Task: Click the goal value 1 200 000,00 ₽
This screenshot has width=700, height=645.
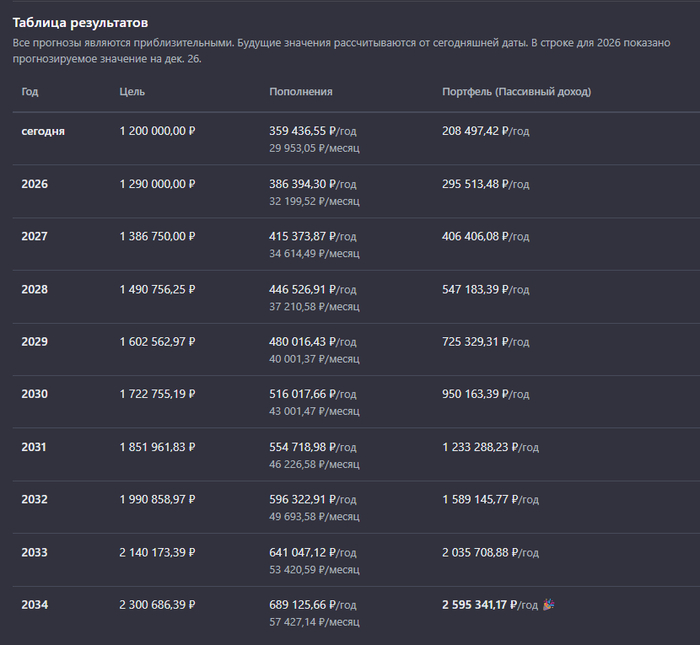Action: [x=157, y=131]
